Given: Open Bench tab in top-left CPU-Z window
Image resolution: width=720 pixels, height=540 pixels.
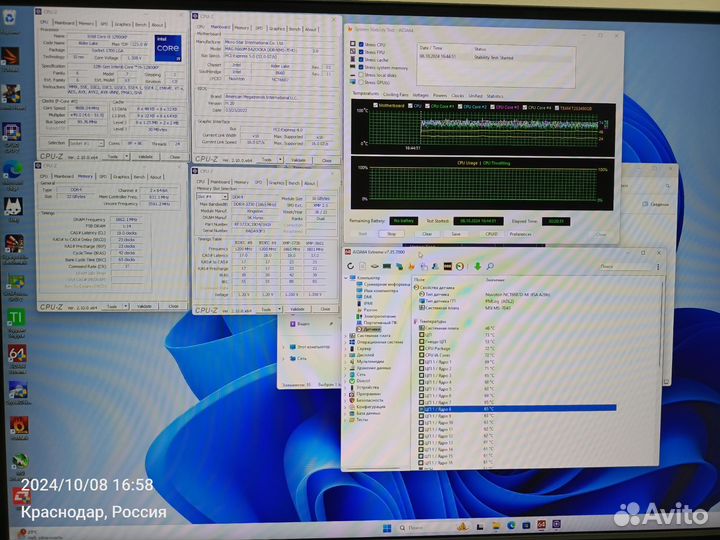Looking at the screenshot, I should click(x=141, y=24).
